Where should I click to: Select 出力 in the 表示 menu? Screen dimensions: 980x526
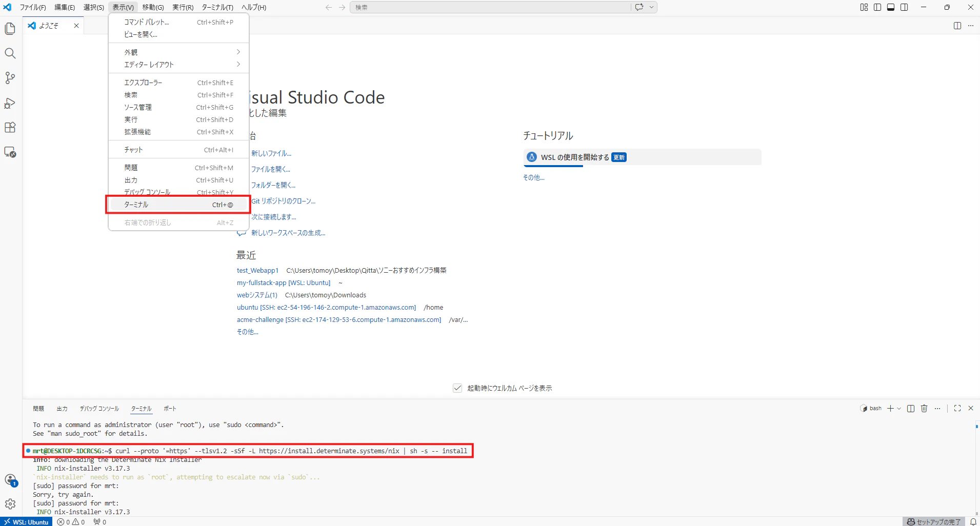click(178, 180)
